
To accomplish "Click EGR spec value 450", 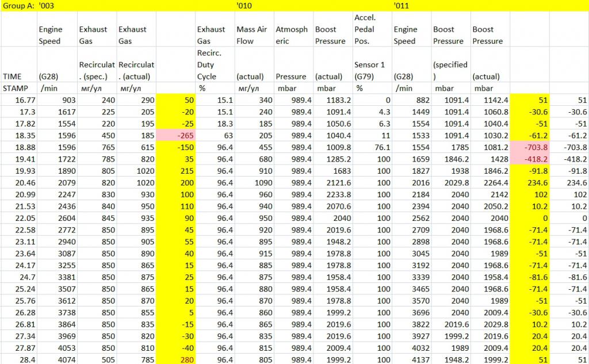I will (x=97, y=135).
